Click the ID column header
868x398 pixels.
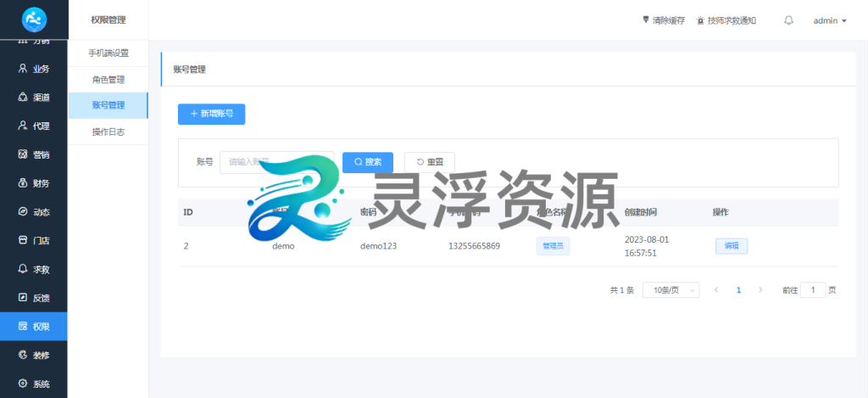188,212
